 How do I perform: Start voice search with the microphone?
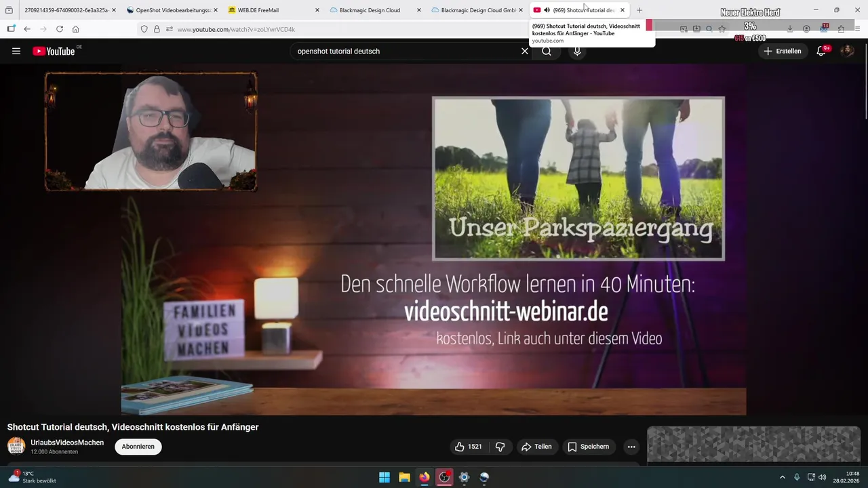coord(577,51)
